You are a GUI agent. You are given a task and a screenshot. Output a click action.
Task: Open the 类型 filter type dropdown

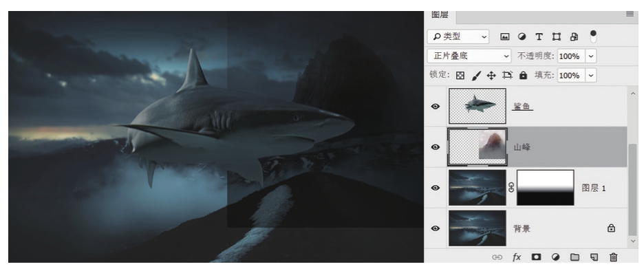pos(458,36)
